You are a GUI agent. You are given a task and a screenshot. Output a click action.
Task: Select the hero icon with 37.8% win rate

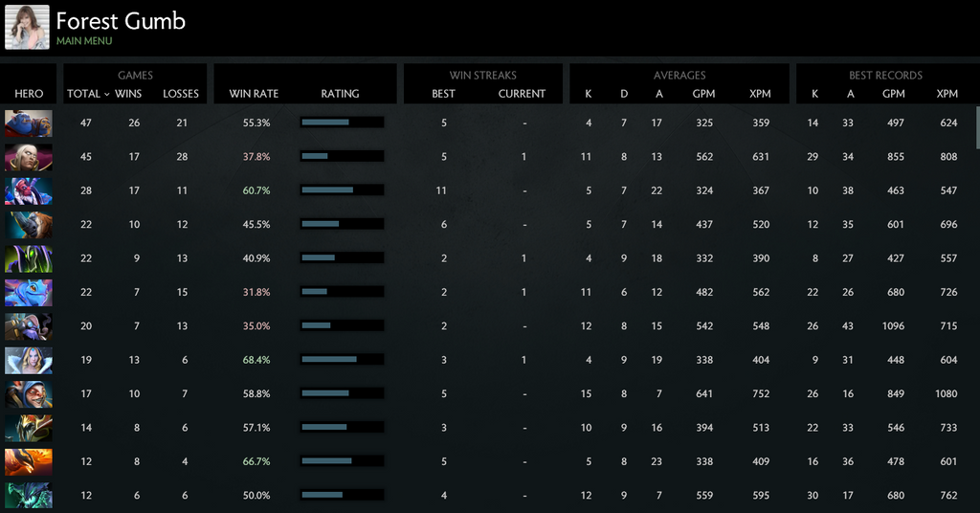(x=29, y=157)
